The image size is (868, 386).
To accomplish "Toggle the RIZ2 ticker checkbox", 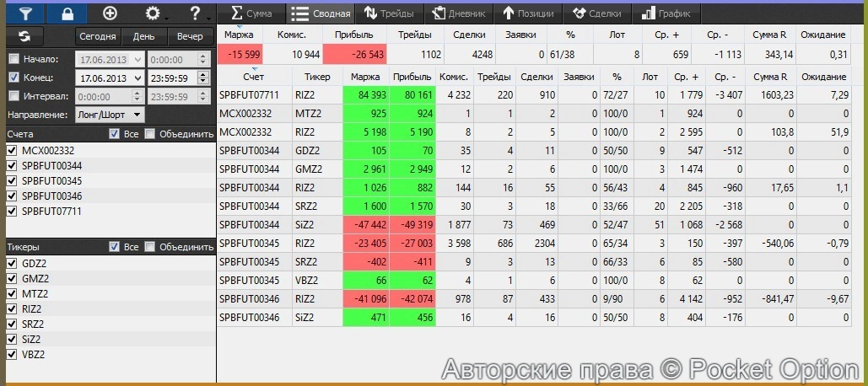I will click(12, 308).
